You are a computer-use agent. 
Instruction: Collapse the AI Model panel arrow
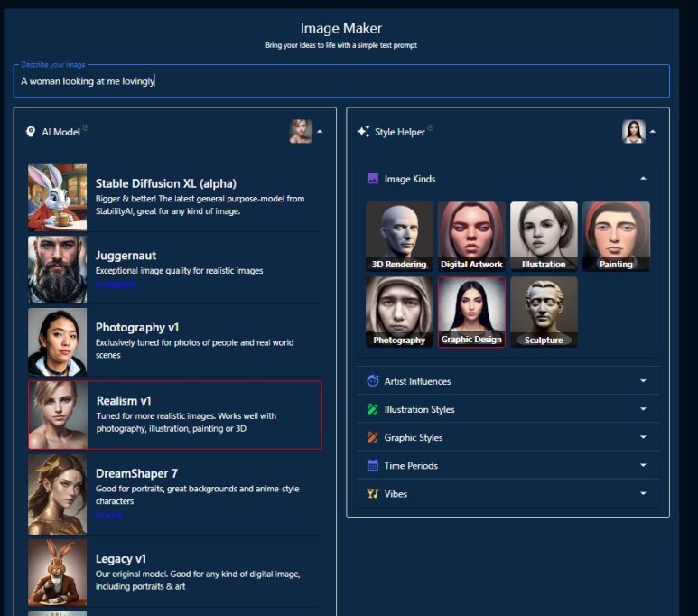click(320, 131)
